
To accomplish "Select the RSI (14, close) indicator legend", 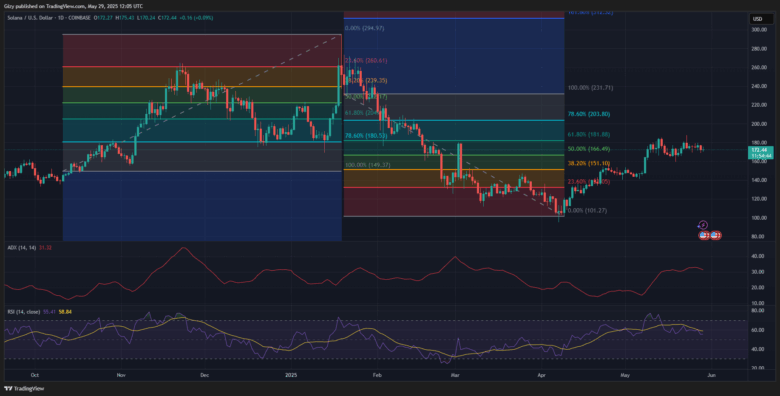I will (x=24, y=312).
